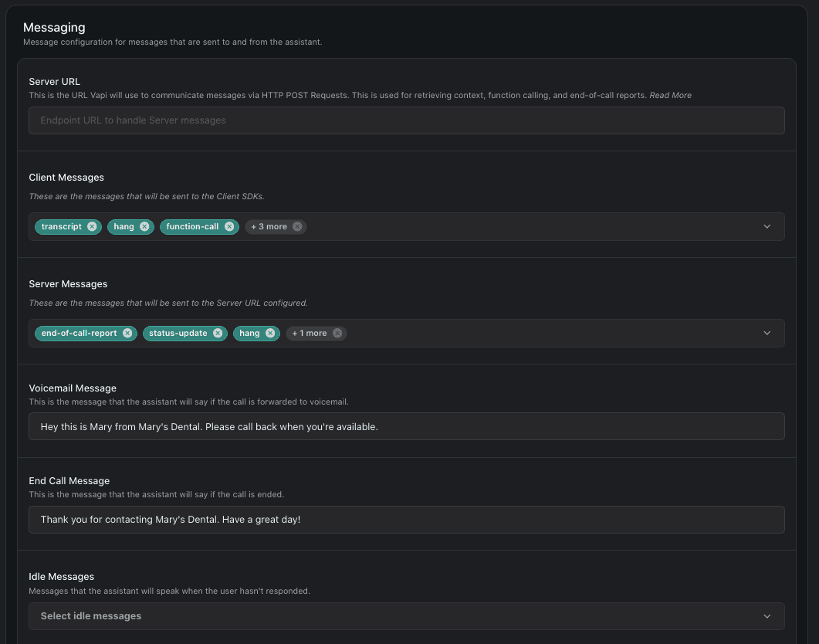Click into the Voicemail Message text field

[x=406, y=426]
